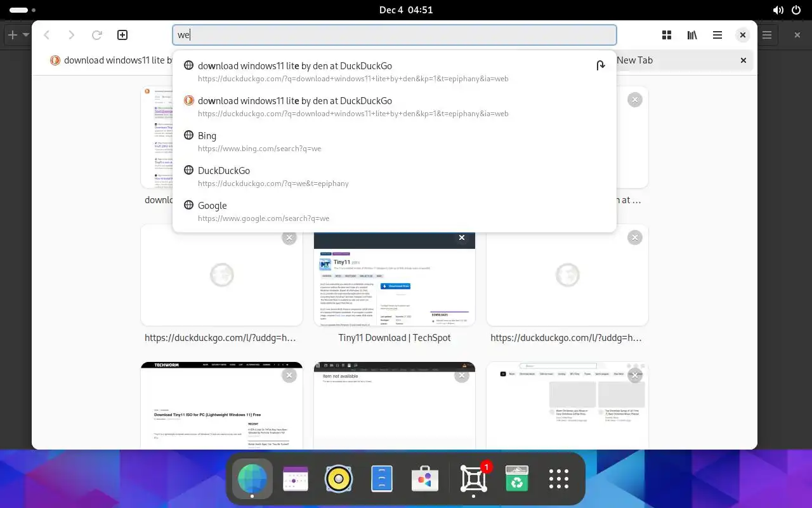Open the browser hamburger menu
This screenshot has height=508, width=812.
[717, 35]
